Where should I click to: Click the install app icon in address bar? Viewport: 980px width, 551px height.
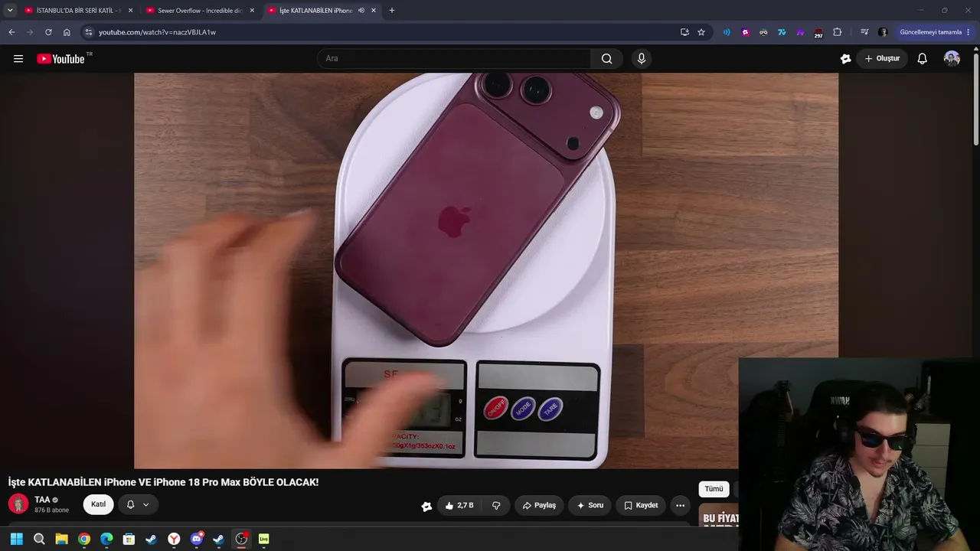point(684,32)
